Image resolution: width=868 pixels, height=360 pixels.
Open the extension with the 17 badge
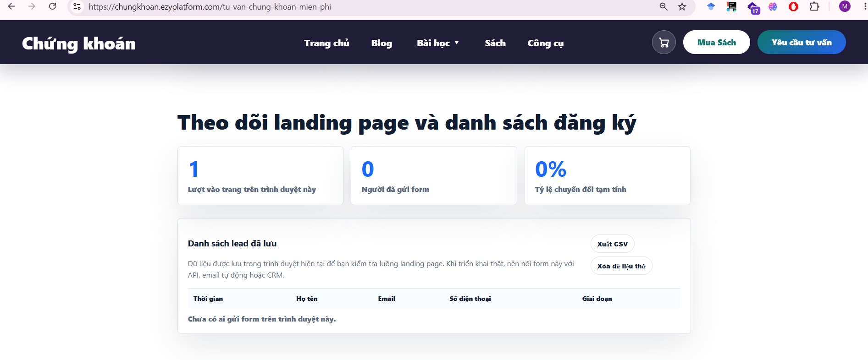click(753, 7)
